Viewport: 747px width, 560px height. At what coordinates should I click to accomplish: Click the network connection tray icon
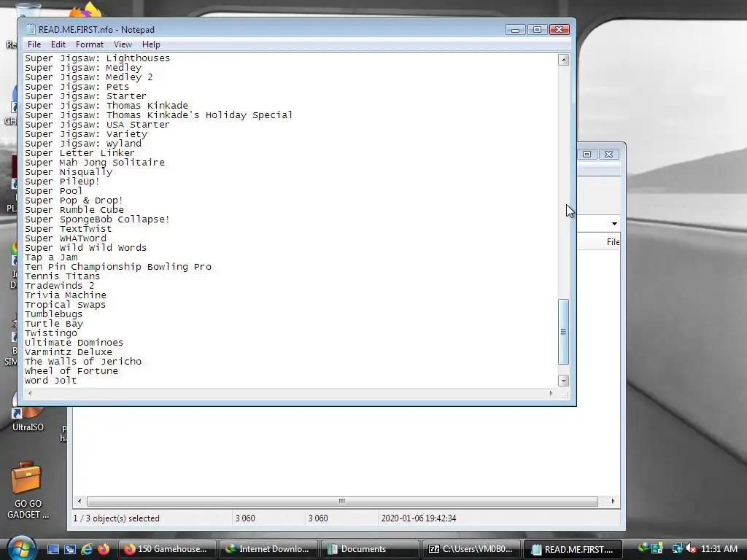point(677,548)
